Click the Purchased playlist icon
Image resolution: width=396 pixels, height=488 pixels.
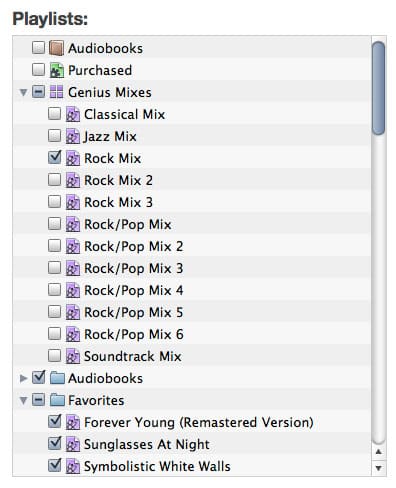56,70
